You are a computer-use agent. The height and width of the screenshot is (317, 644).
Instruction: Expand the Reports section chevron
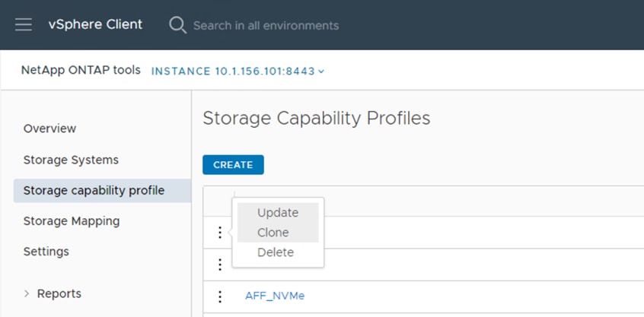(27, 293)
